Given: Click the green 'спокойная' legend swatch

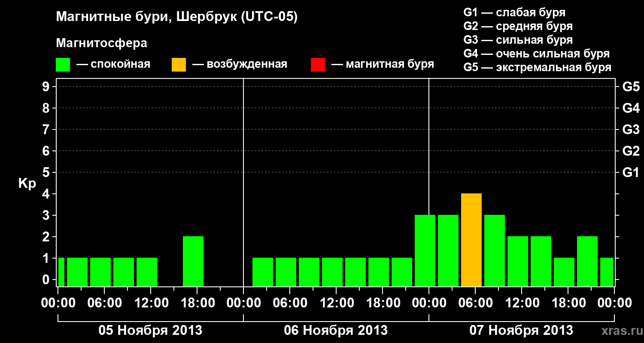Looking at the screenshot, I should (x=63, y=65).
